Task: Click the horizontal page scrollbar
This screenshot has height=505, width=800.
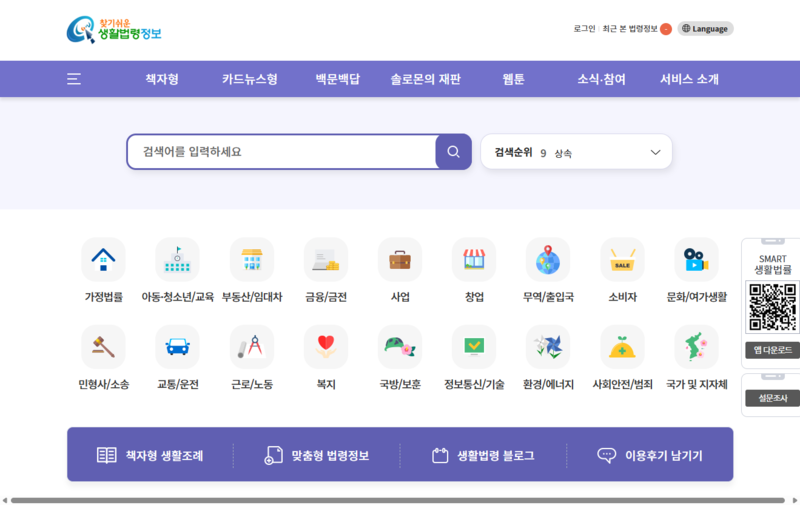Action: [398, 500]
